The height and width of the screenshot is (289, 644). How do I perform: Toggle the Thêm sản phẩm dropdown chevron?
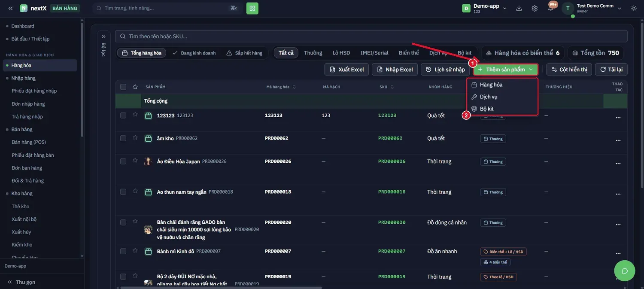[531, 70]
